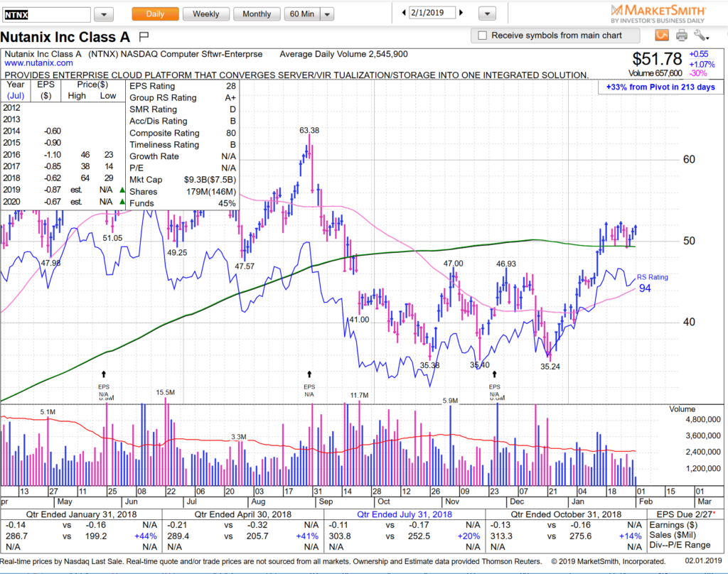Click the flag icon beside Nutanix Inc Class A
Viewport: 728px width, 574px height.
(144, 36)
